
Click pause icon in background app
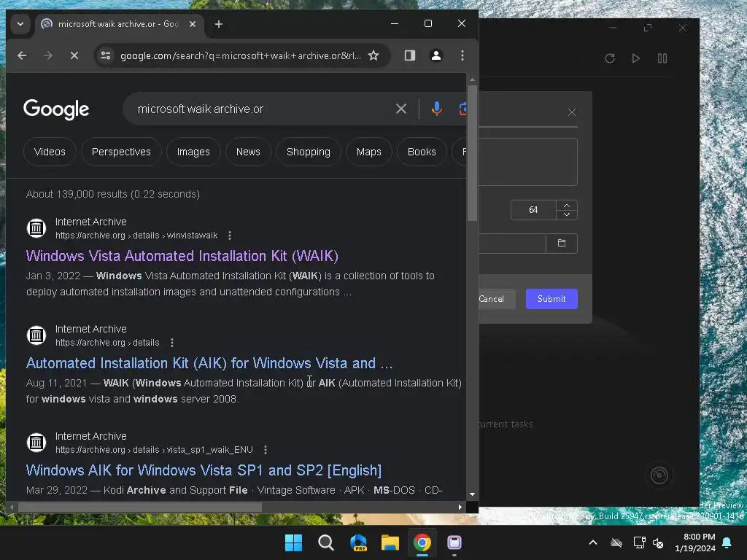pos(662,58)
